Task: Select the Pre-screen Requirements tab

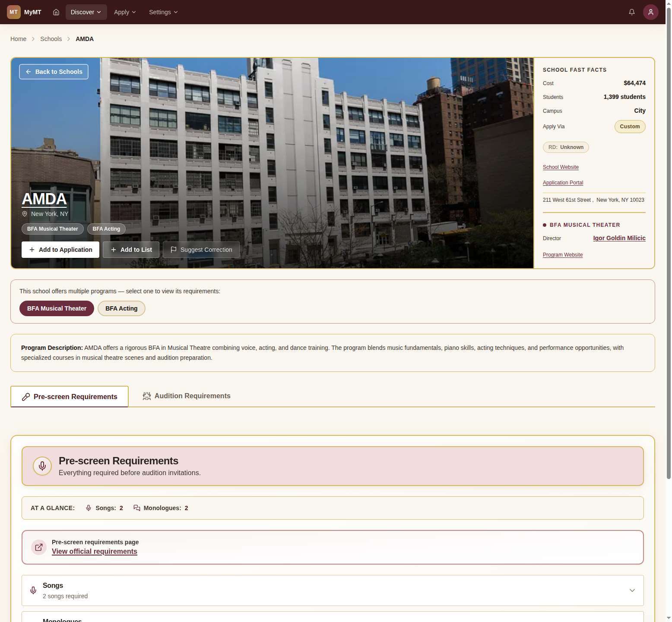Action: [x=70, y=397]
